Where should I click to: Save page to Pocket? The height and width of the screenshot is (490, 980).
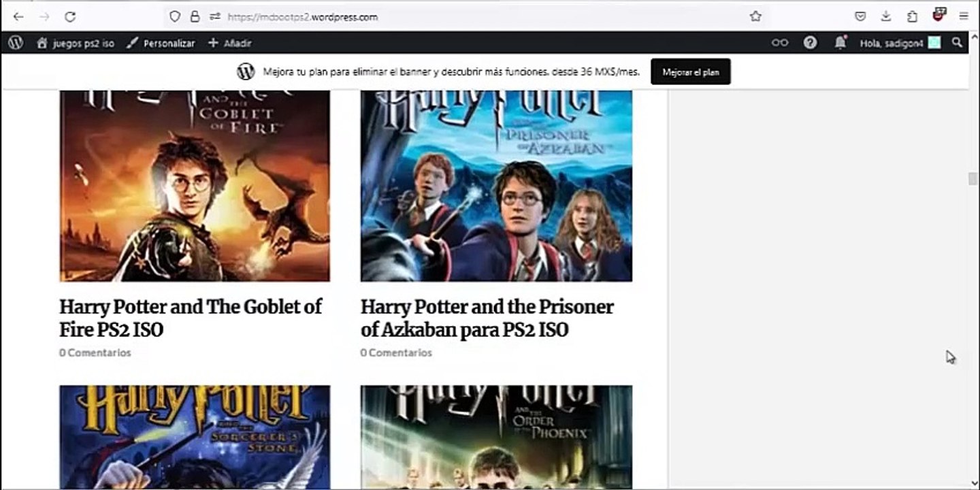pos(860,17)
